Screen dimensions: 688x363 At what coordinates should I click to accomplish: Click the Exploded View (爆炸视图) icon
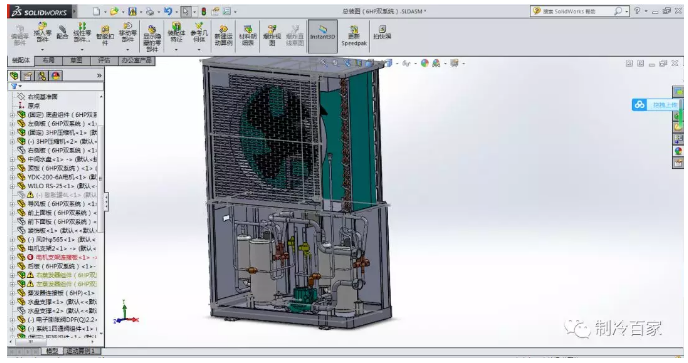point(272,35)
